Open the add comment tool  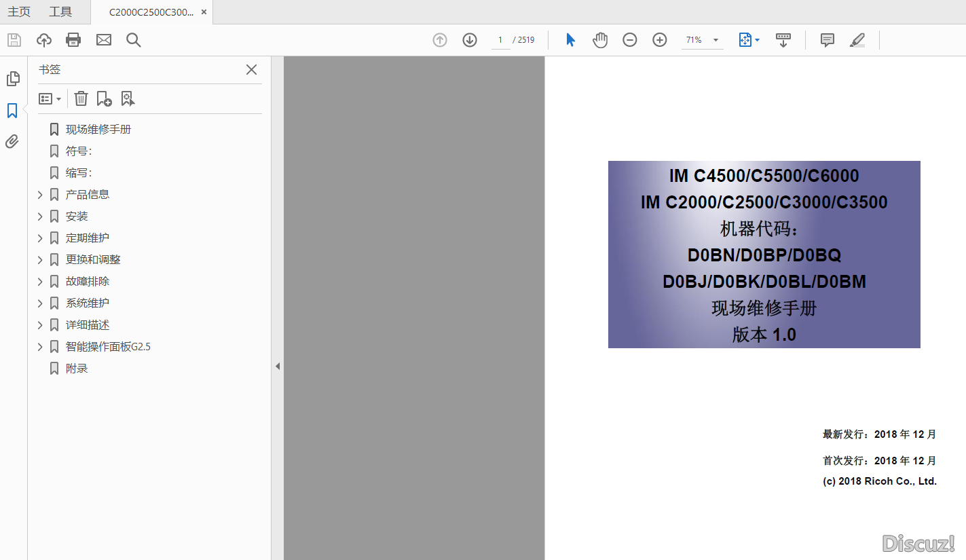(x=827, y=40)
